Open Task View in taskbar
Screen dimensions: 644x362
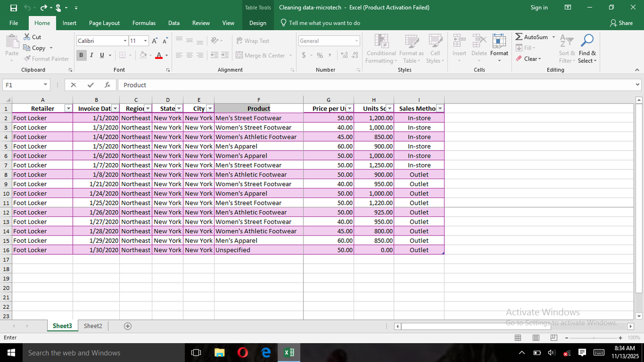click(x=196, y=353)
